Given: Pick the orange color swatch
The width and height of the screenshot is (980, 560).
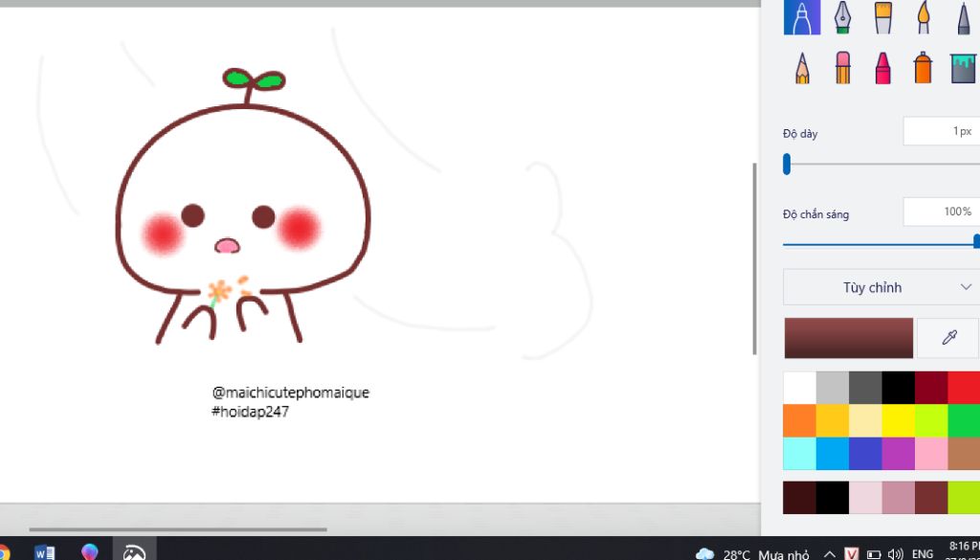Looking at the screenshot, I should coord(799,420).
